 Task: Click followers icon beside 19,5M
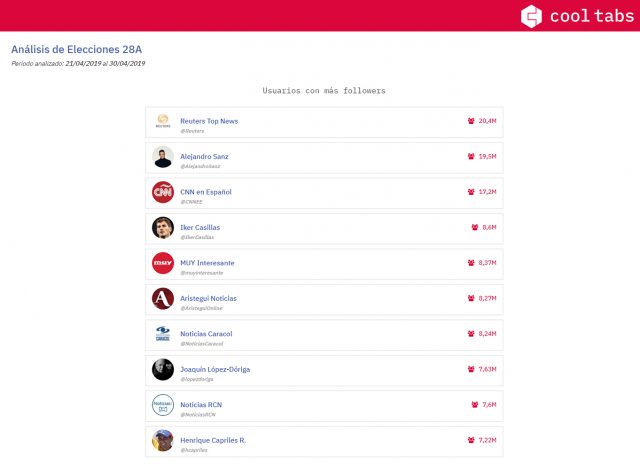[471, 156]
